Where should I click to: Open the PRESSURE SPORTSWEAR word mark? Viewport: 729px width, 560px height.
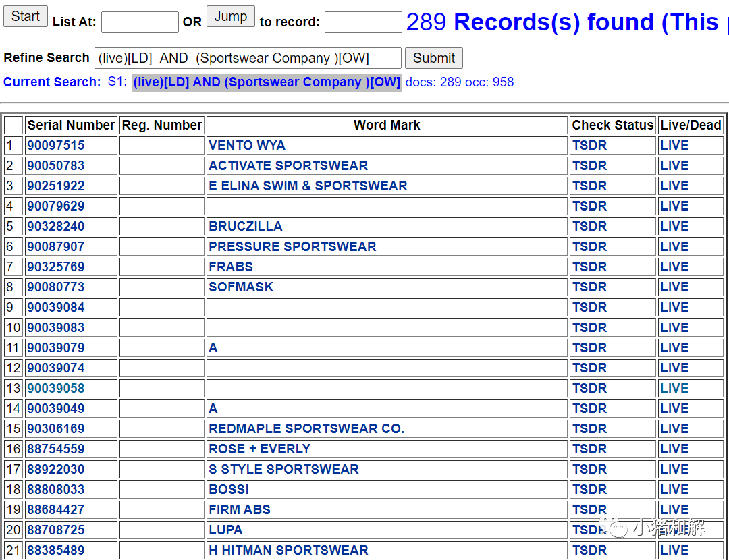[x=292, y=246]
